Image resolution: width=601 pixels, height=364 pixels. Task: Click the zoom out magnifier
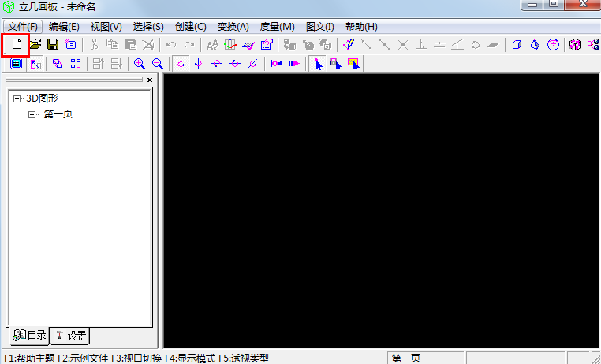(158, 64)
